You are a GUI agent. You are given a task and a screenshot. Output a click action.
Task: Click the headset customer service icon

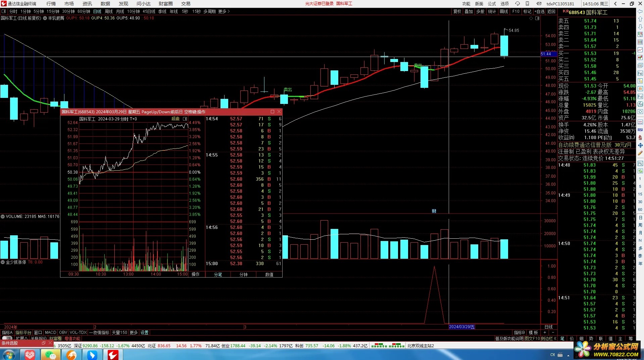pyautogui.click(x=517, y=4)
